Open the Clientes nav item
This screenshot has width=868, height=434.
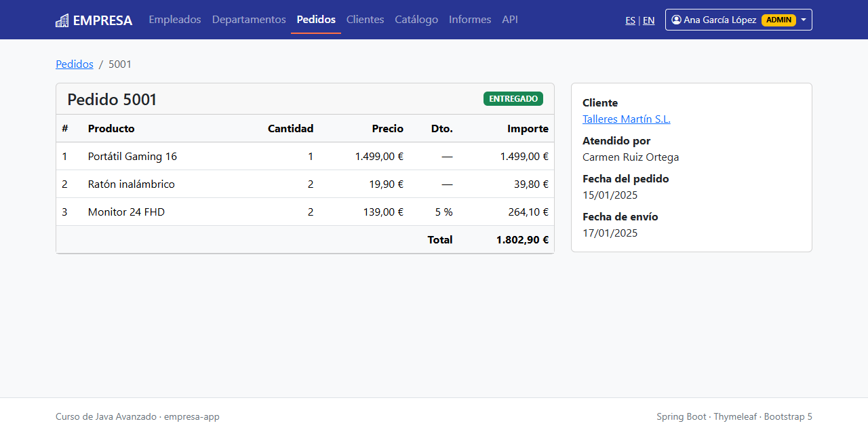click(x=365, y=20)
